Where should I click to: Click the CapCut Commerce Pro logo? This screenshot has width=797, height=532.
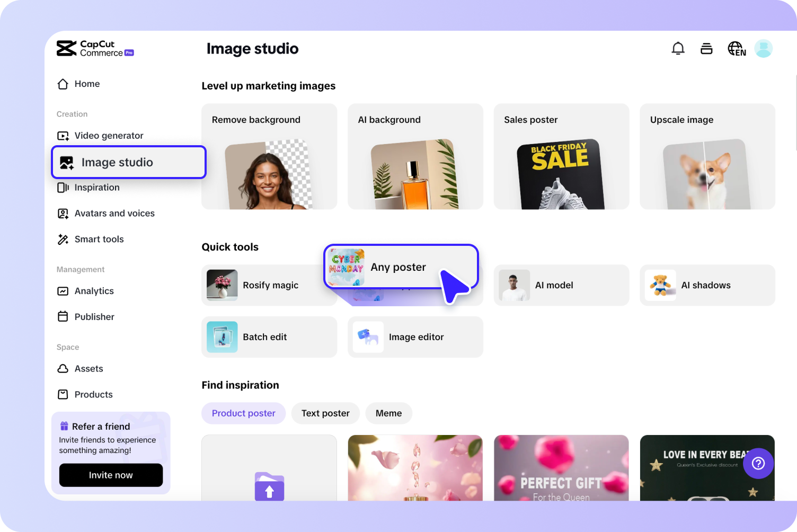[95, 48]
